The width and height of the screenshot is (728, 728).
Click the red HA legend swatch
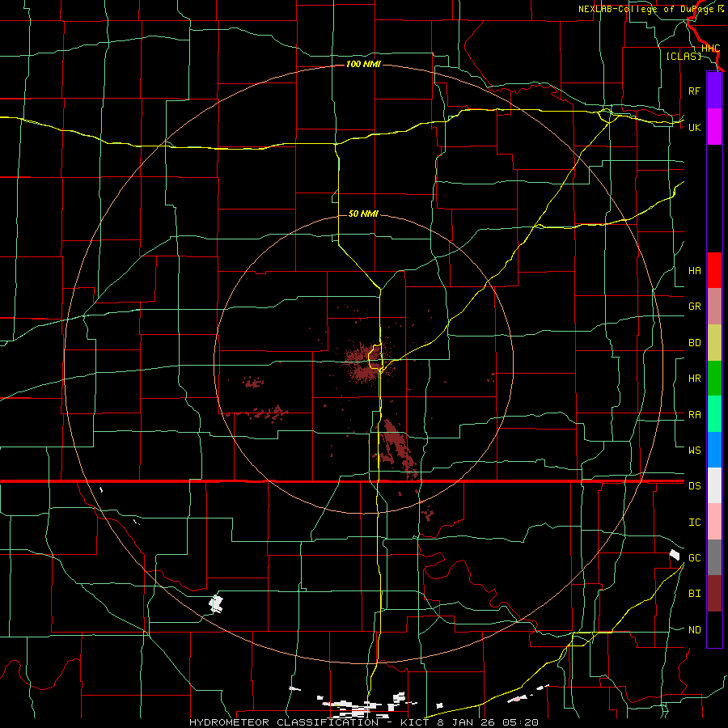click(714, 270)
